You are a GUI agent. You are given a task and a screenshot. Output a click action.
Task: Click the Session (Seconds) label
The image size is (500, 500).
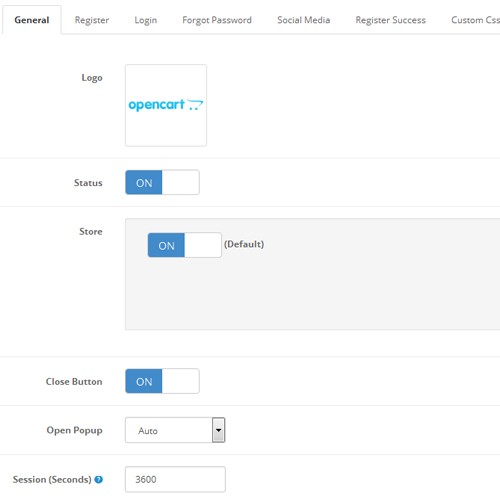click(52, 479)
